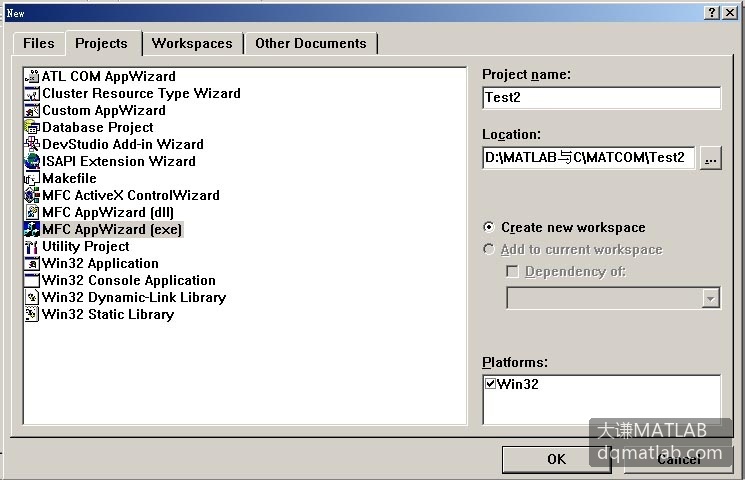745x480 pixels.
Task: Click the Database Project icon
Action: (x=32, y=127)
